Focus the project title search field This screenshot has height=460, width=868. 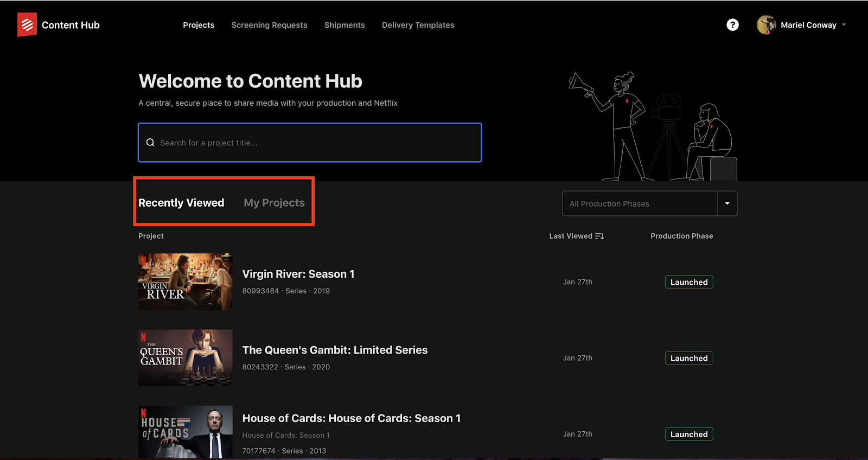[x=310, y=143]
